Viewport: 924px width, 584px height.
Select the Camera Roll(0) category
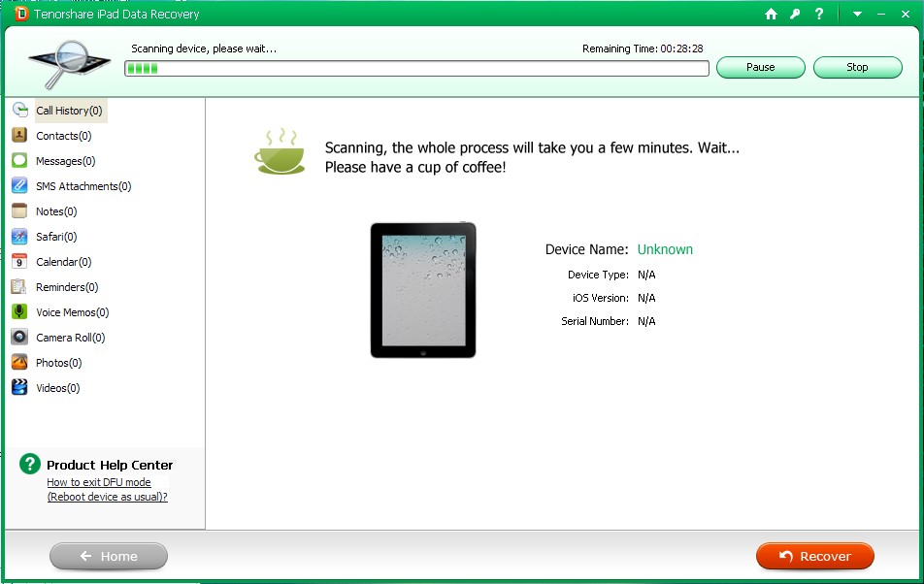(71, 338)
